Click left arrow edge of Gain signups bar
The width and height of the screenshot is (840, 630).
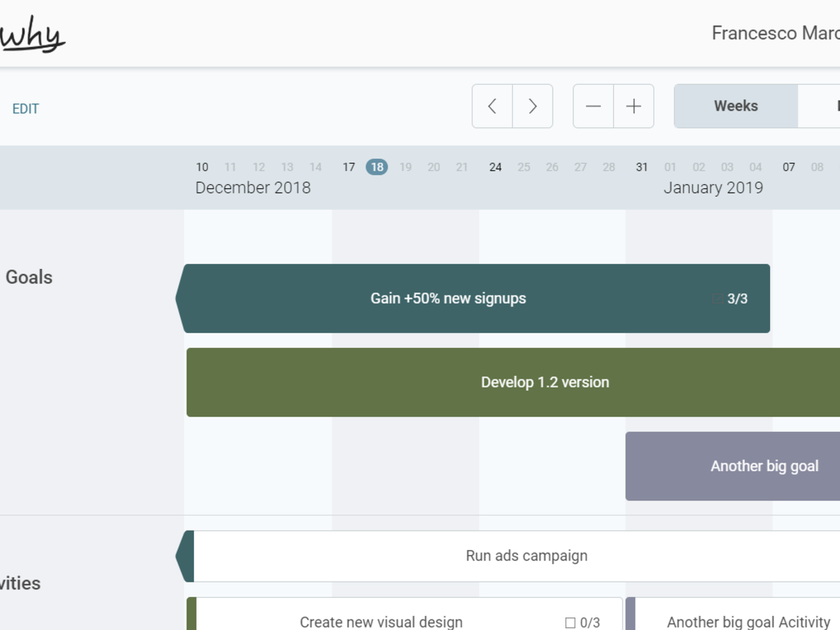[180, 298]
